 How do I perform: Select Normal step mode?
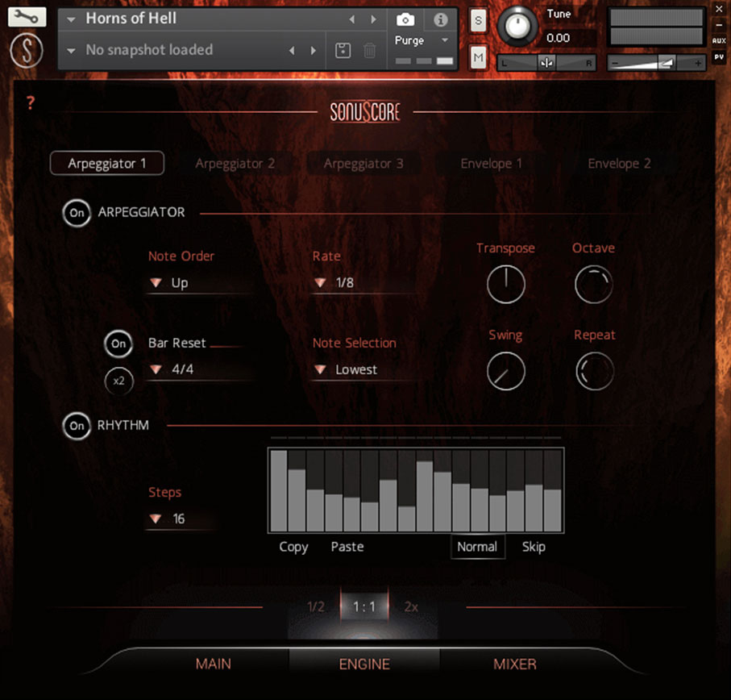(x=477, y=547)
